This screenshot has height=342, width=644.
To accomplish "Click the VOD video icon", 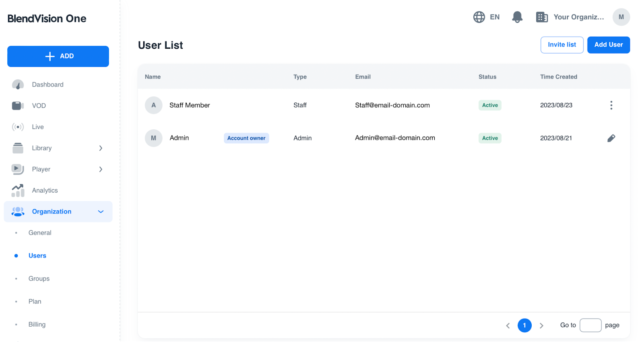I will click(x=18, y=106).
